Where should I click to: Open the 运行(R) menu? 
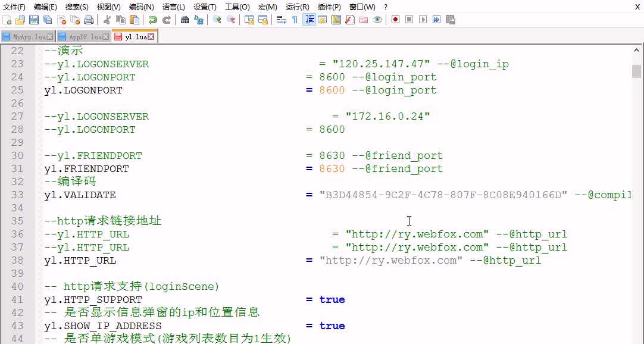tap(298, 7)
